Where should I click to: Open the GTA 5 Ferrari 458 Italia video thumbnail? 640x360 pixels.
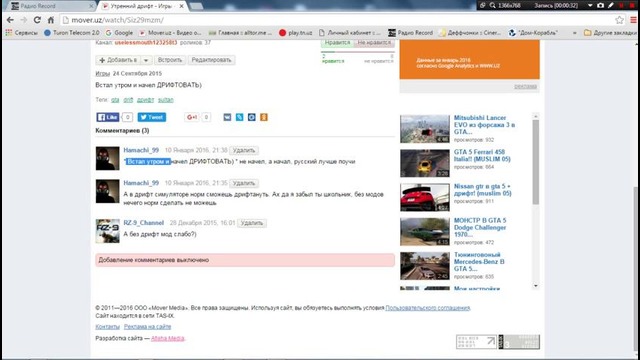(x=424, y=163)
